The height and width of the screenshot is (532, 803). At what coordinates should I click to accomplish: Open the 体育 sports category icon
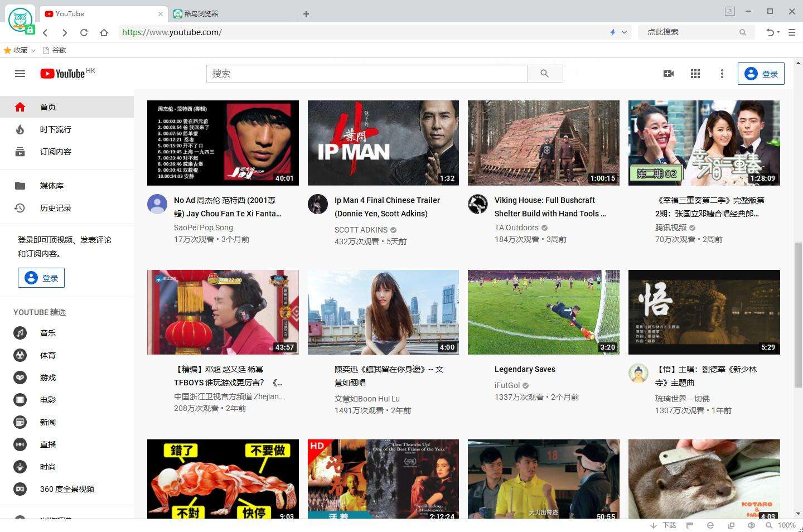click(20, 355)
